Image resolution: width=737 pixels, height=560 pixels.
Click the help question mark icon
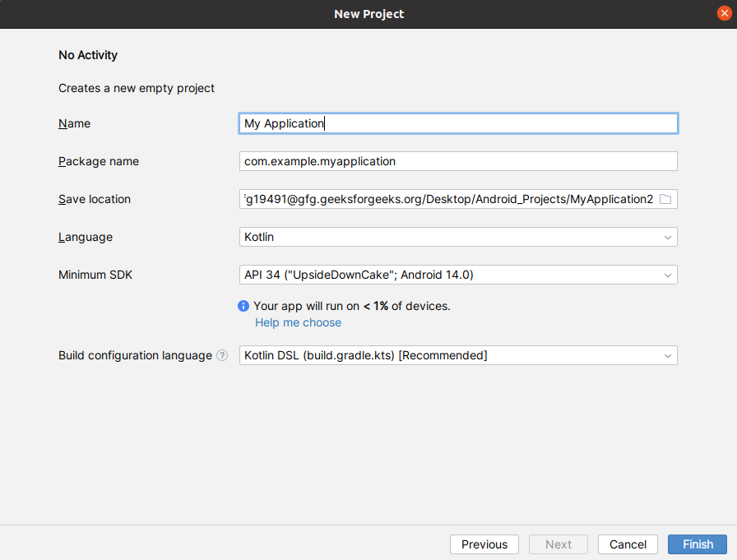click(x=222, y=356)
